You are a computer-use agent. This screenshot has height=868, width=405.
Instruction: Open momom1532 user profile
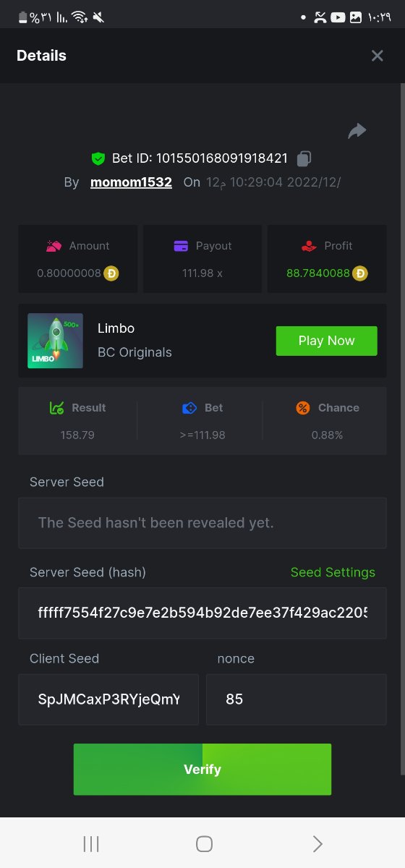131,182
